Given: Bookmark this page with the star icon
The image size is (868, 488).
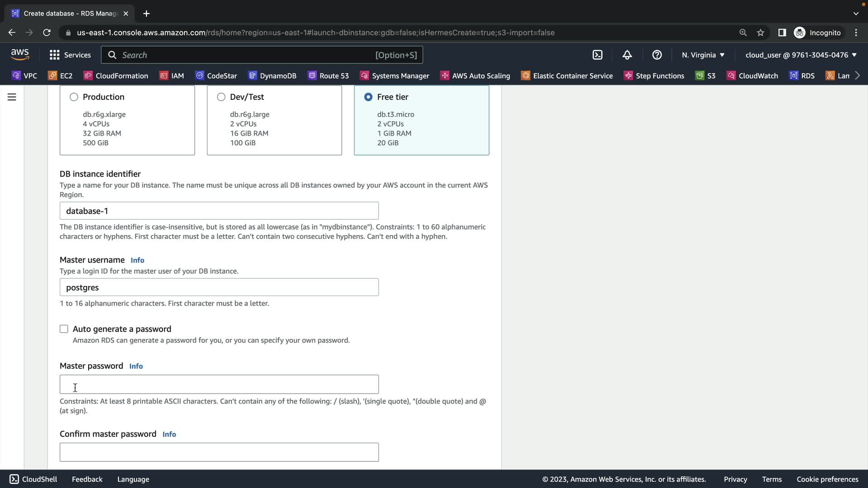Looking at the screenshot, I should pyautogui.click(x=760, y=33).
